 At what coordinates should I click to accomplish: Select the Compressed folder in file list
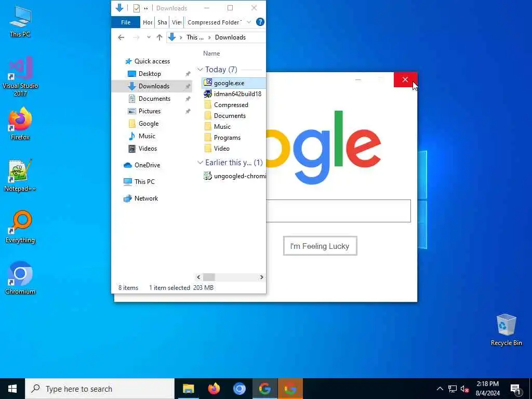231,105
